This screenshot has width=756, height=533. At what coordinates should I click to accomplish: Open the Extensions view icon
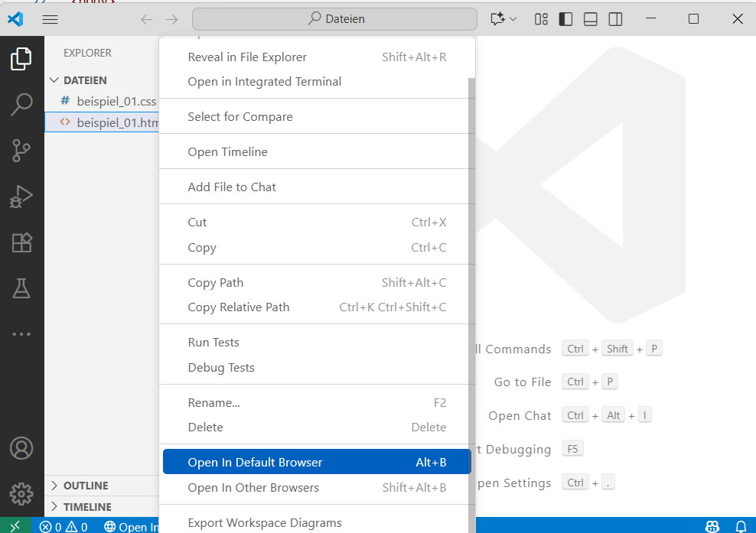click(21, 242)
